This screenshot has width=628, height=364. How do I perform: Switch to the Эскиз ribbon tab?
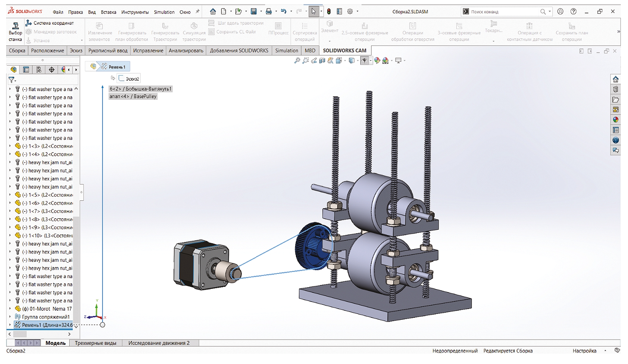point(76,51)
